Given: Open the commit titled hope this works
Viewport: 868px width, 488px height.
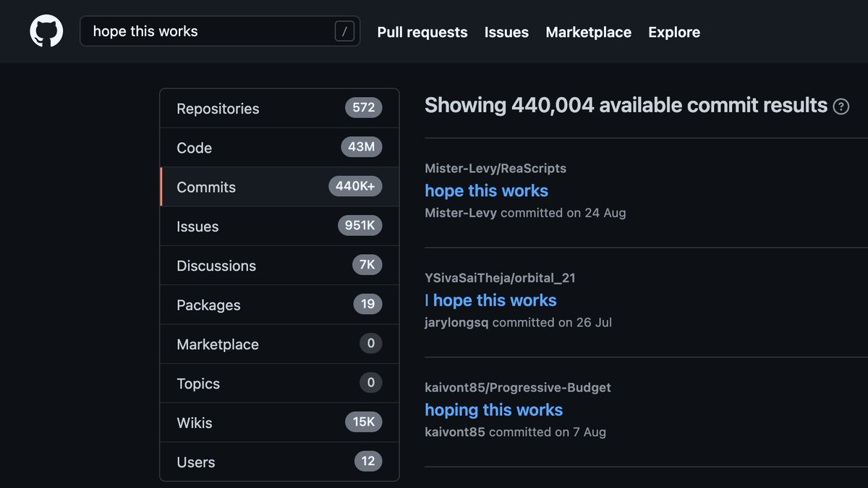Looking at the screenshot, I should point(486,190).
